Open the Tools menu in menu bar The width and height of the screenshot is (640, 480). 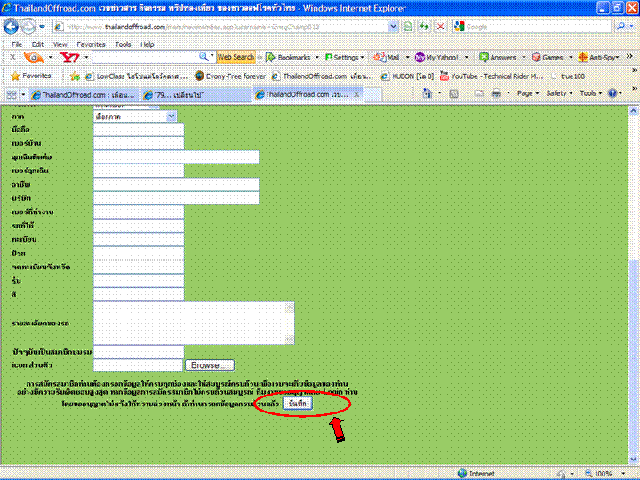click(122, 45)
